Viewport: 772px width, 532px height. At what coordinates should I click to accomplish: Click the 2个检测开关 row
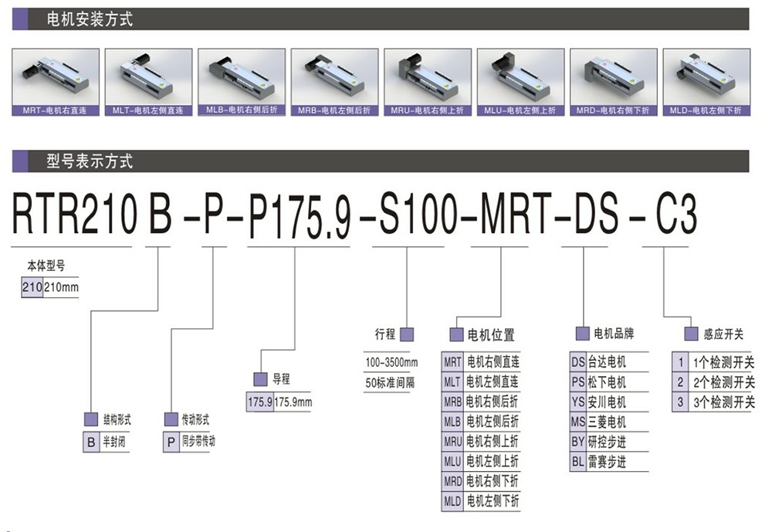(713, 381)
